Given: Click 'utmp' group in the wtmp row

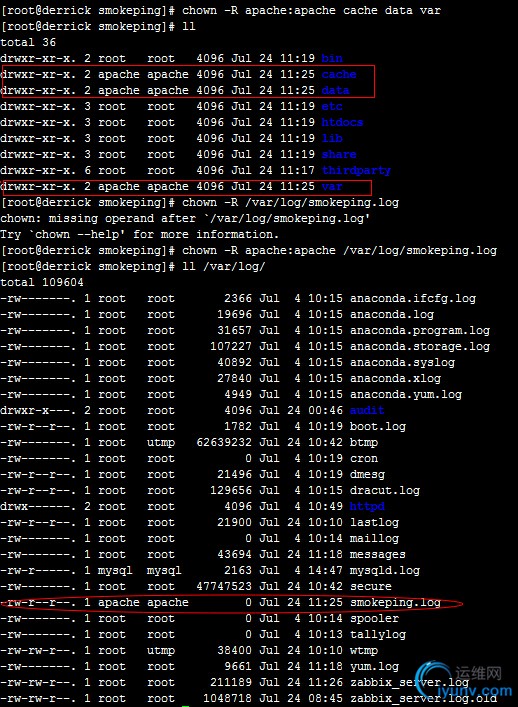Looking at the screenshot, I should pyautogui.click(x=161, y=651).
